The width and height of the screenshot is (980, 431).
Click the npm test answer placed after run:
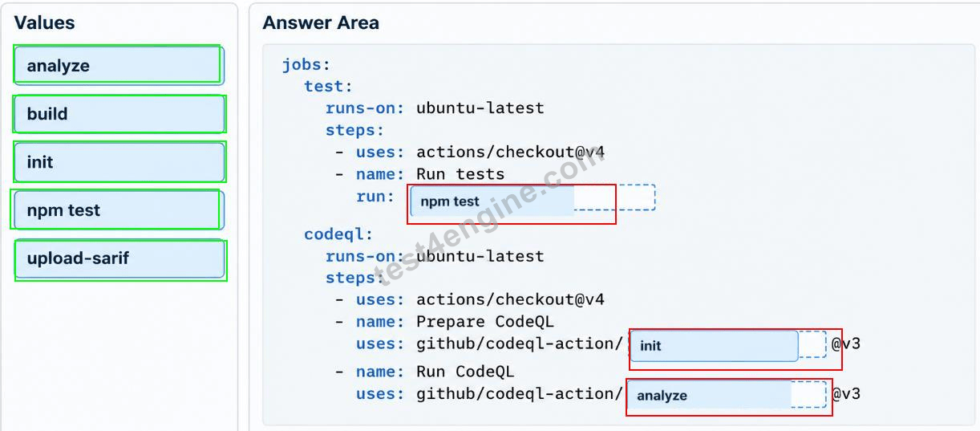[492, 201]
